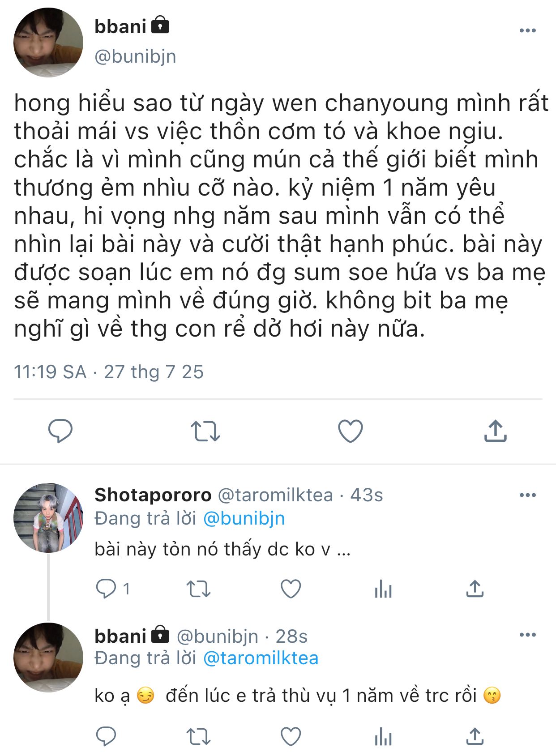556x756 pixels.
Task: Open reply thread on Shotapororo's comment
Action: [107, 589]
